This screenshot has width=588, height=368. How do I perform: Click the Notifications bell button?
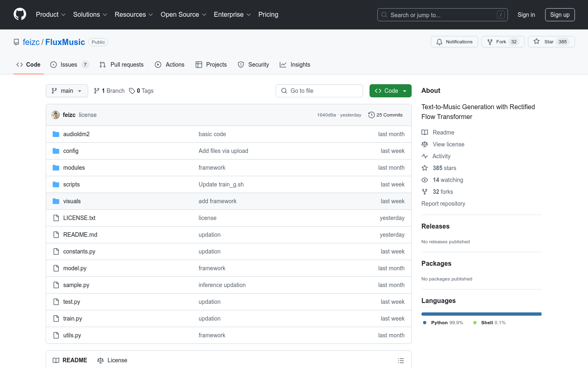click(x=454, y=42)
